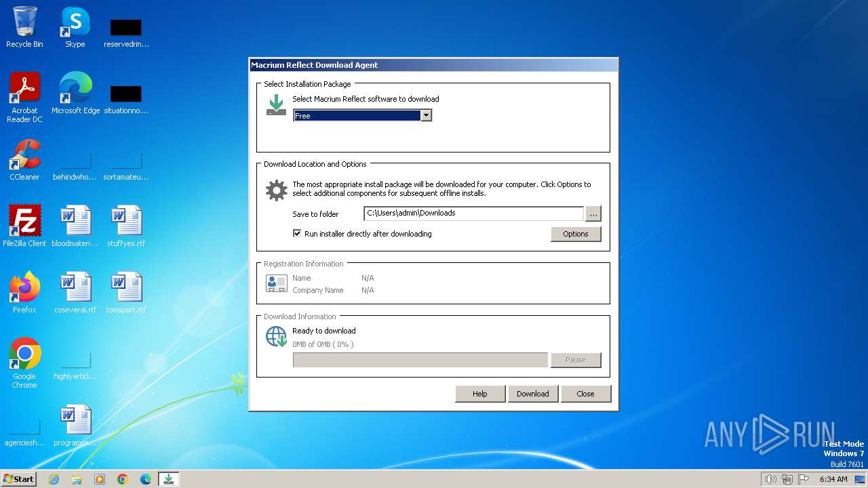Select reservedrin... desktop file
Viewport: 868px width, 488px height.
[x=126, y=33]
